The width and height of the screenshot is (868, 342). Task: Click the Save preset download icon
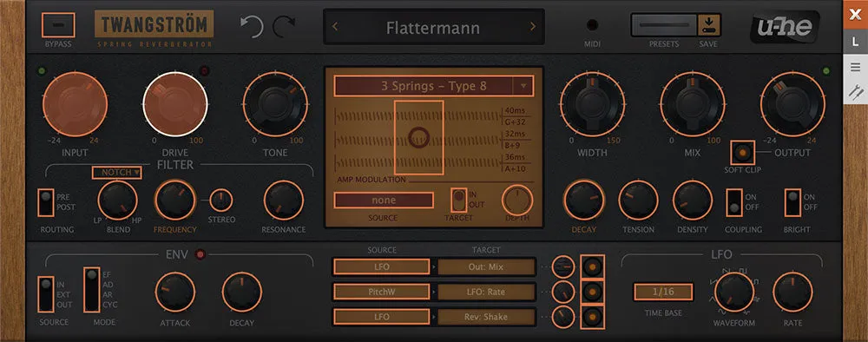pyautogui.click(x=707, y=25)
